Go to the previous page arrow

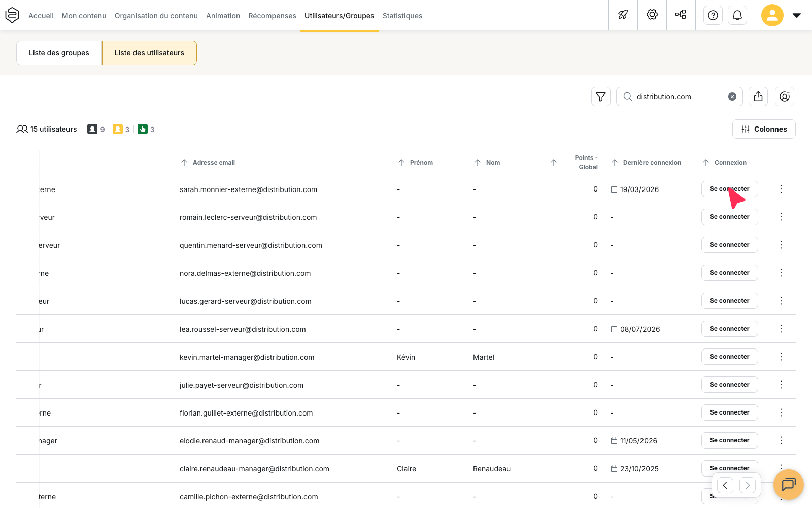coord(725,485)
